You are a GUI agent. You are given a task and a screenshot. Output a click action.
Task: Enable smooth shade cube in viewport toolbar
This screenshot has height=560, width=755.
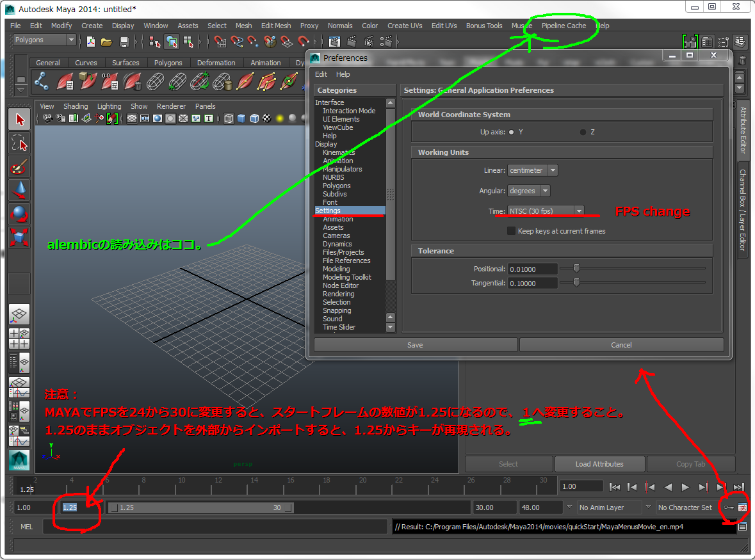pos(241,118)
